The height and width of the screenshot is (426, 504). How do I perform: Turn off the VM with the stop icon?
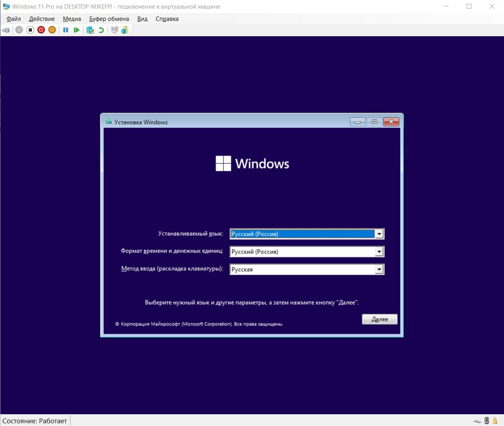[x=30, y=30]
